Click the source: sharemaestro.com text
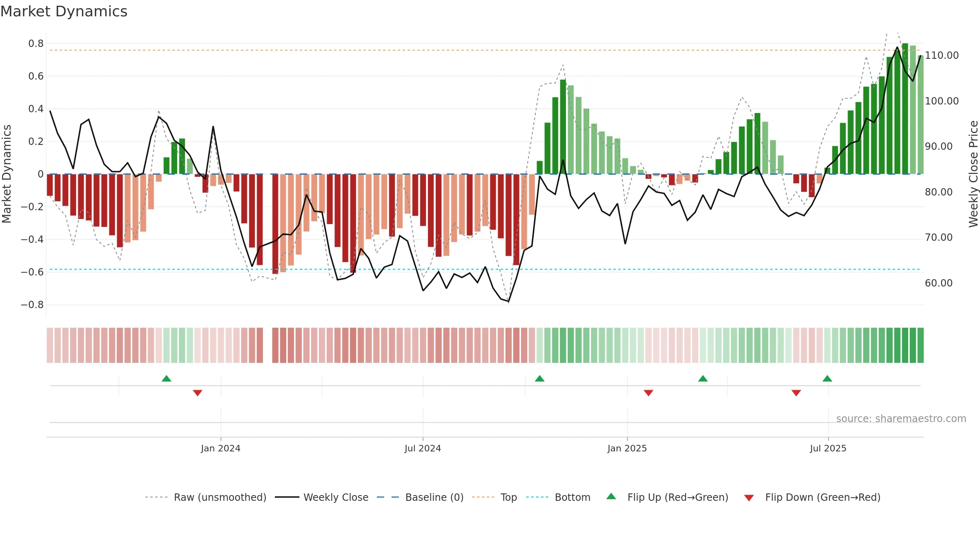This screenshot has width=980, height=551. click(x=901, y=418)
